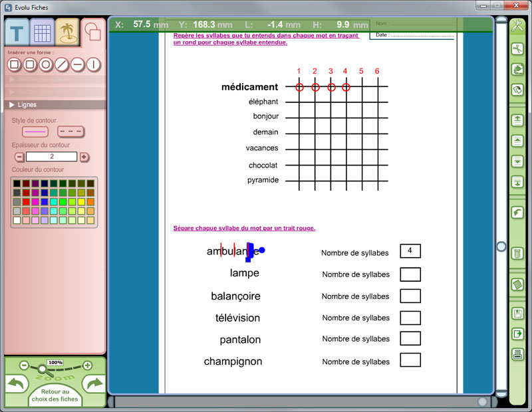The image size is (532, 412).
Task: Click Retour au choix des fiches
Action: [x=55, y=395]
